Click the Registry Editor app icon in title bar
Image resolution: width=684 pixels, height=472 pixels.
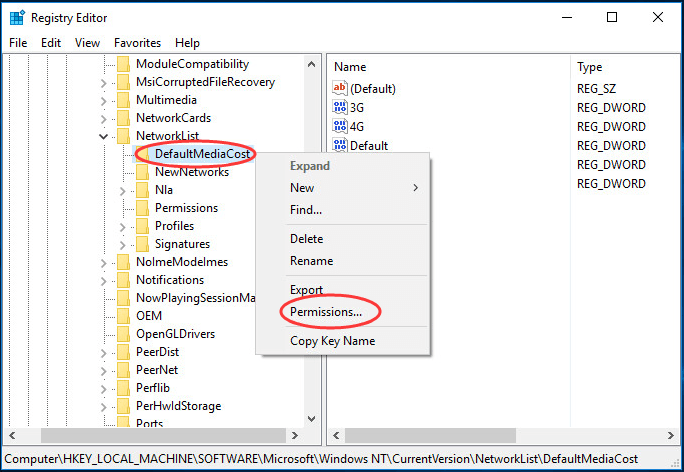tap(16, 17)
